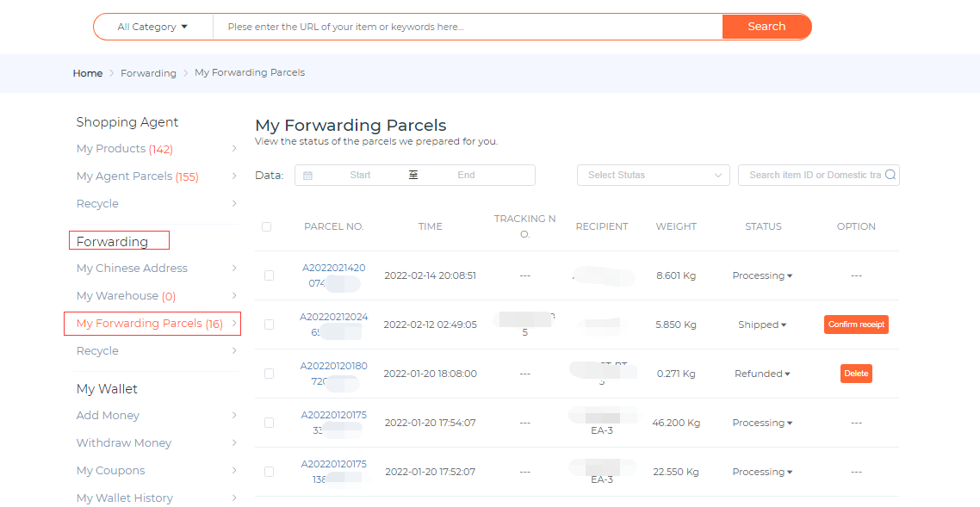Click the 0.271 Kg weight cell
Image resolution: width=980 pixels, height=507 pixels.
tap(676, 374)
